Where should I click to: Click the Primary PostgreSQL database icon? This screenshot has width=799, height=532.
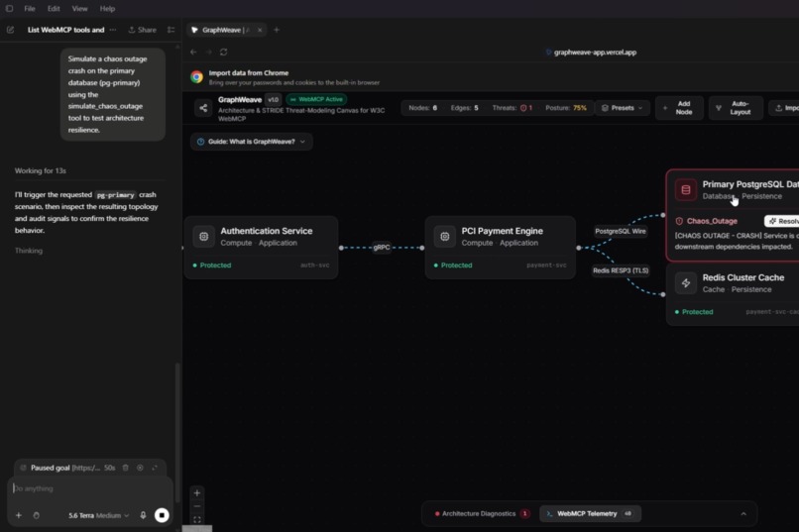[686, 190]
